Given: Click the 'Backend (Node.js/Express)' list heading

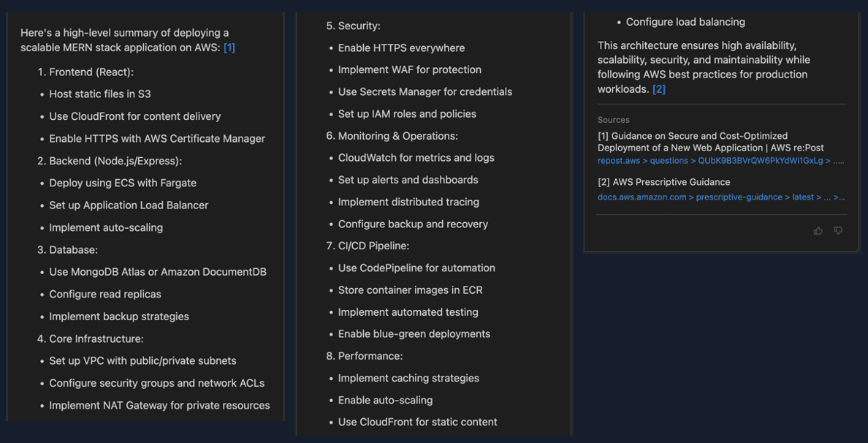Looking at the screenshot, I should pyautogui.click(x=115, y=161).
